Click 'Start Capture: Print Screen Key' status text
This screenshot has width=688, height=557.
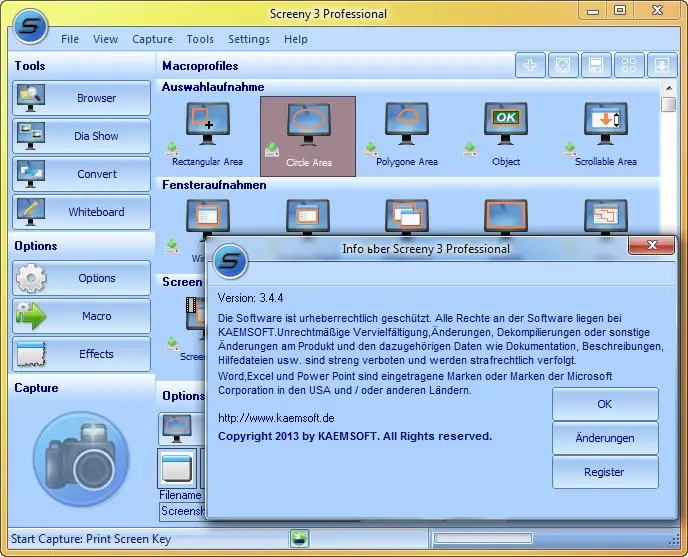point(91,539)
